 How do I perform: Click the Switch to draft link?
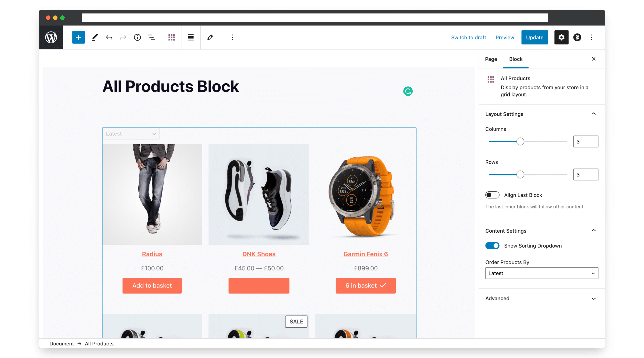(x=468, y=38)
